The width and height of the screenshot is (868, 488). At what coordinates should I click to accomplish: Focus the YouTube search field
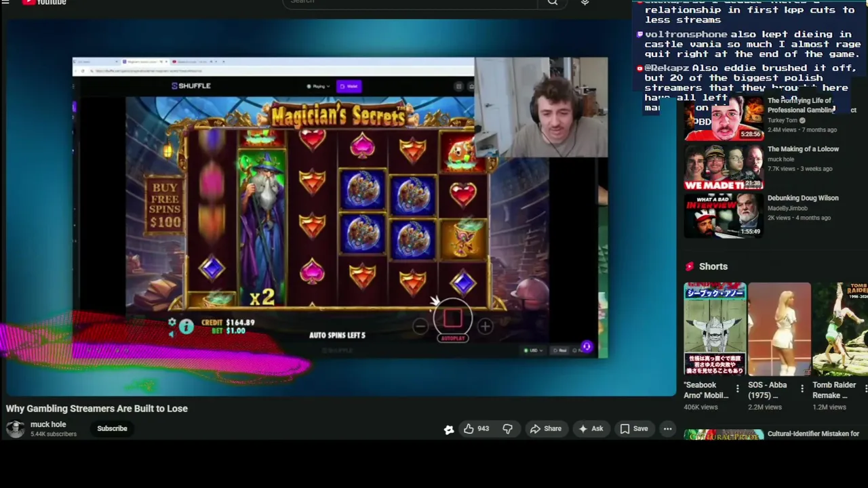(x=410, y=3)
